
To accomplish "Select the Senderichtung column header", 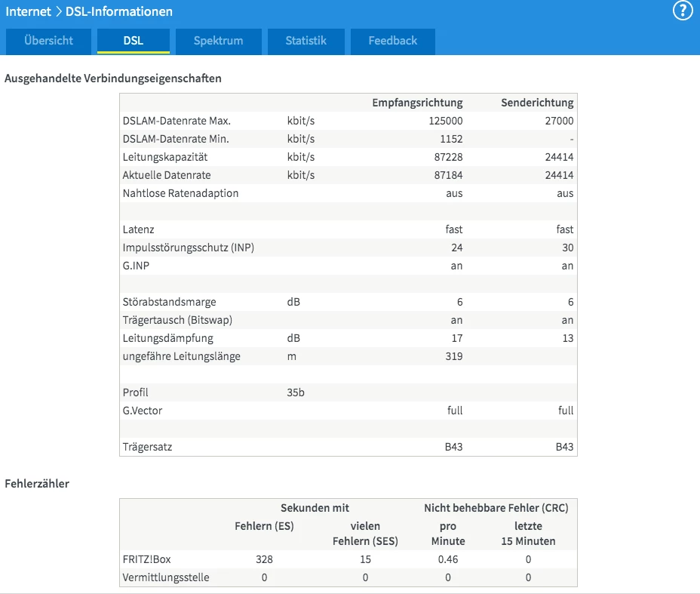I will [537, 103].
